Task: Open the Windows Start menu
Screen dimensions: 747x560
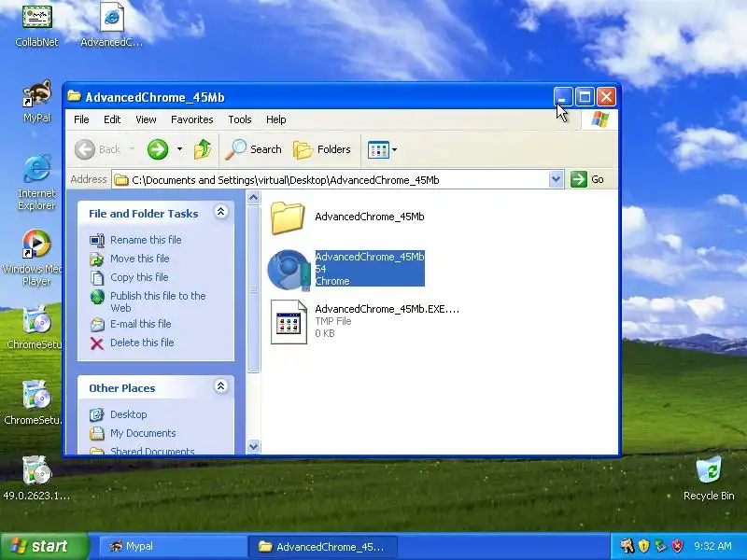Action: (x=45, y=546)
